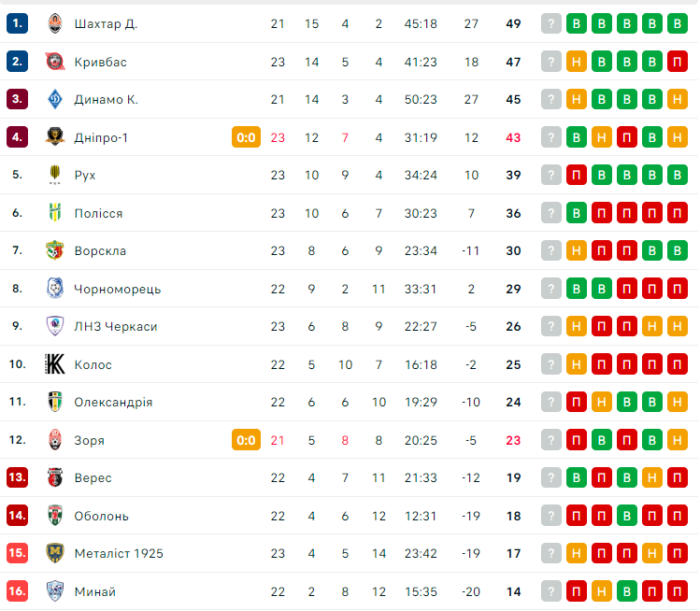Select the Ворскла club logo
This screenshot has width=700, height=611.
pos(55,250)
